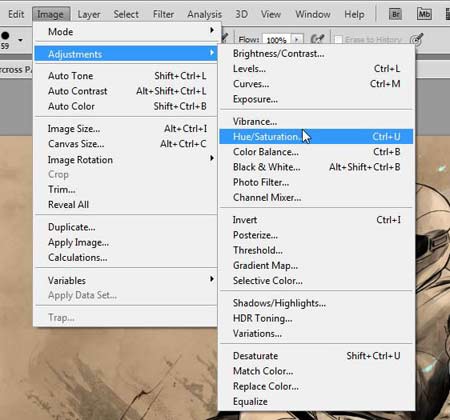450x420 pixels.
Task: Choose Variations adjustment
Action: (316, 334)
